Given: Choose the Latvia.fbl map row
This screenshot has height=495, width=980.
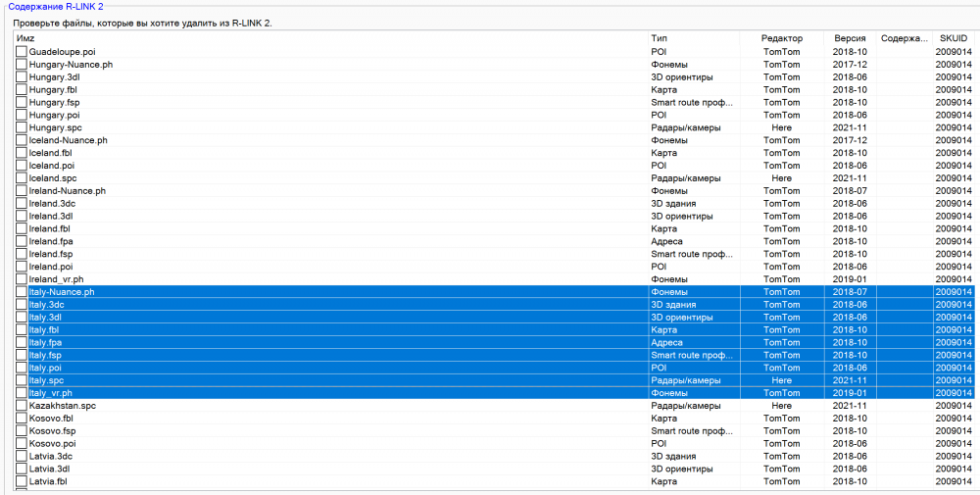Looking at the screenshot, I should 494,482.
